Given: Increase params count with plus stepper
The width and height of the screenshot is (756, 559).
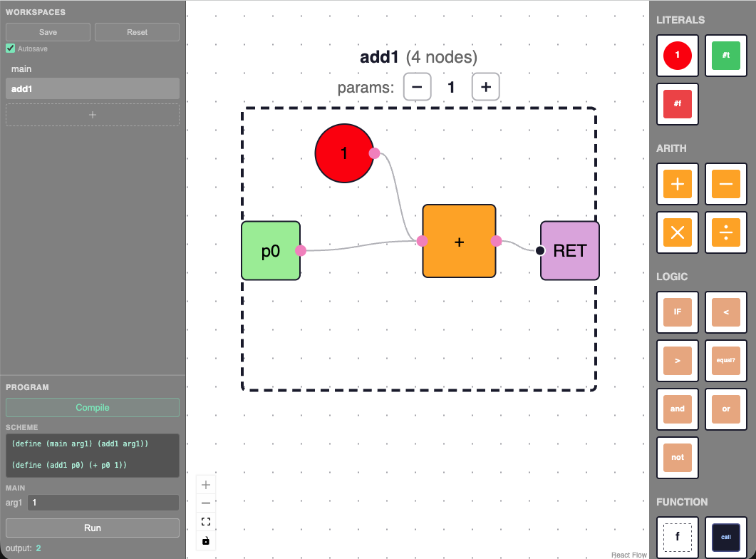Looking at the screenshot, I should (x=485, y=87).
